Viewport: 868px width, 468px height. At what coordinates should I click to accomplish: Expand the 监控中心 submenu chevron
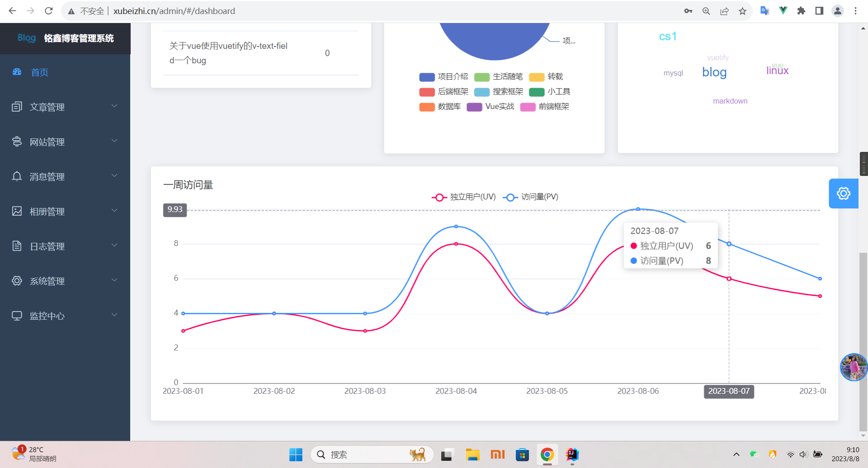(114, 315)
